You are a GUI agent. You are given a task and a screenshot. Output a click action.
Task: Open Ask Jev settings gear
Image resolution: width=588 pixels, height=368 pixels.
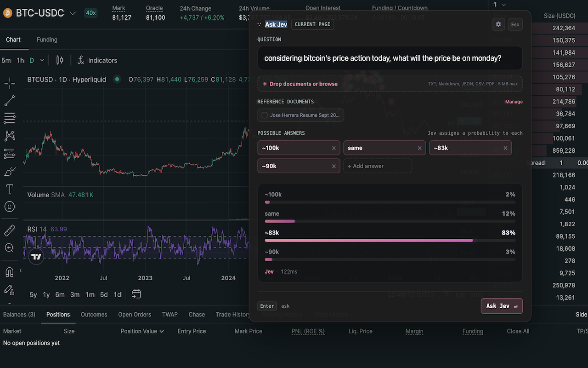pyautogui.click(x=498, y=24)
